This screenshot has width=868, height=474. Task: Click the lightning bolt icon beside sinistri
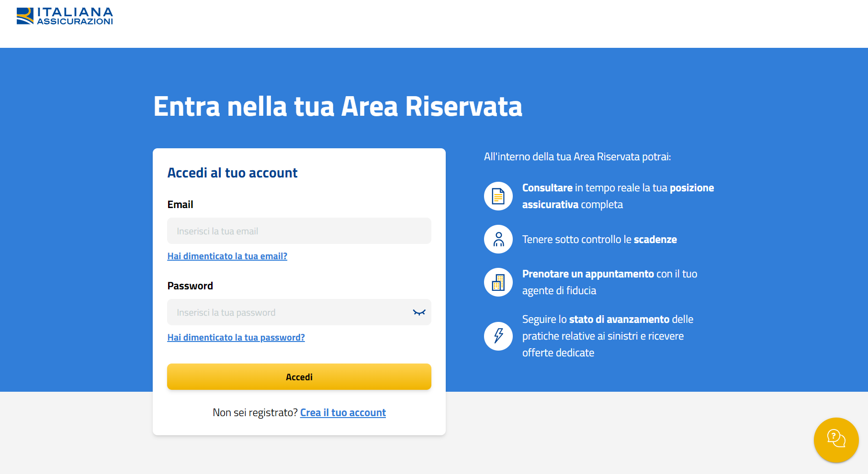point(498,336)
